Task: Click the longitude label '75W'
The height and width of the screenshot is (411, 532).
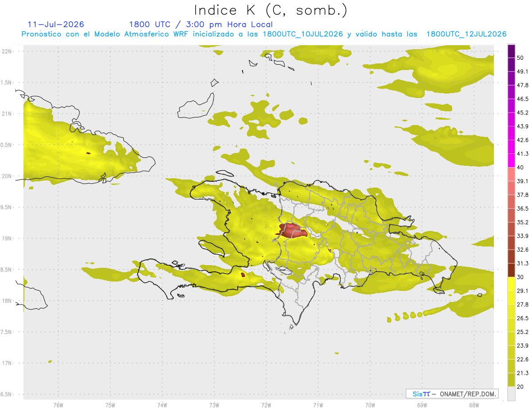Action: point(110,405)
